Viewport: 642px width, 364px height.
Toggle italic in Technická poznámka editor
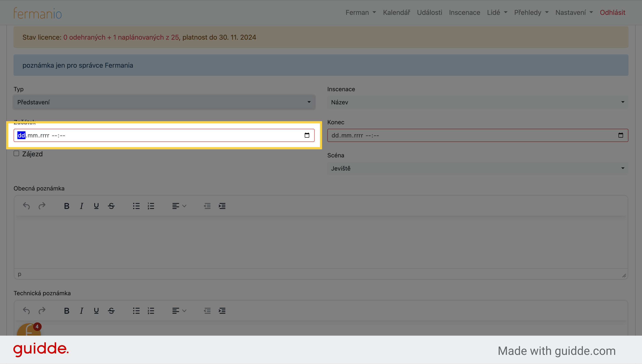point(81,311)
